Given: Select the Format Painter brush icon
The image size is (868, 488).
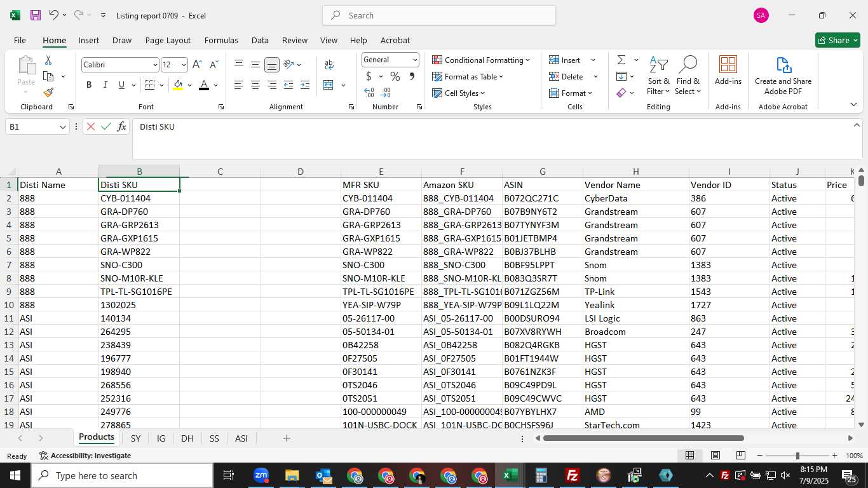Looking at the screenshot, I should click(x=48, y=93).
